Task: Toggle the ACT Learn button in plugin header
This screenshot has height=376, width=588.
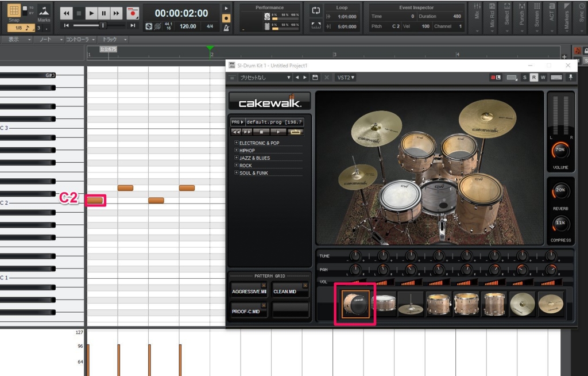Action: 496,78
